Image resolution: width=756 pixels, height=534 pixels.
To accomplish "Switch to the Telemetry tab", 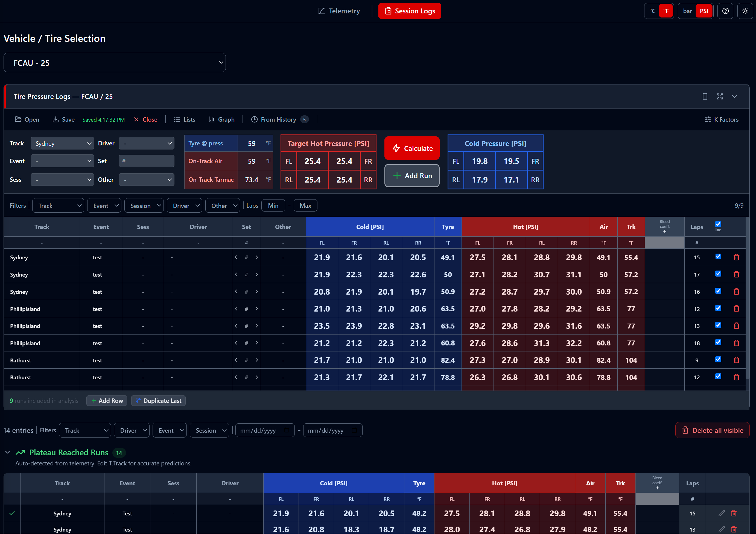I will [339, 11].
